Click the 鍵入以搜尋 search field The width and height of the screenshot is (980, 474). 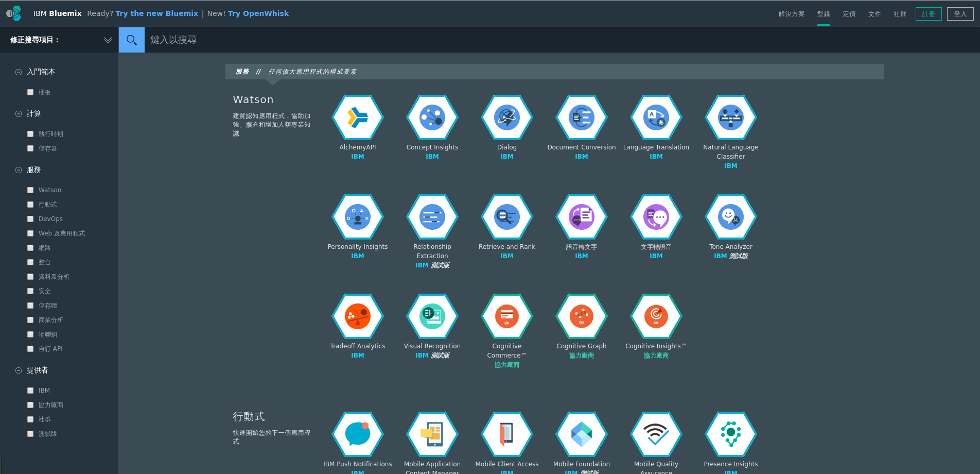point(562,40)
